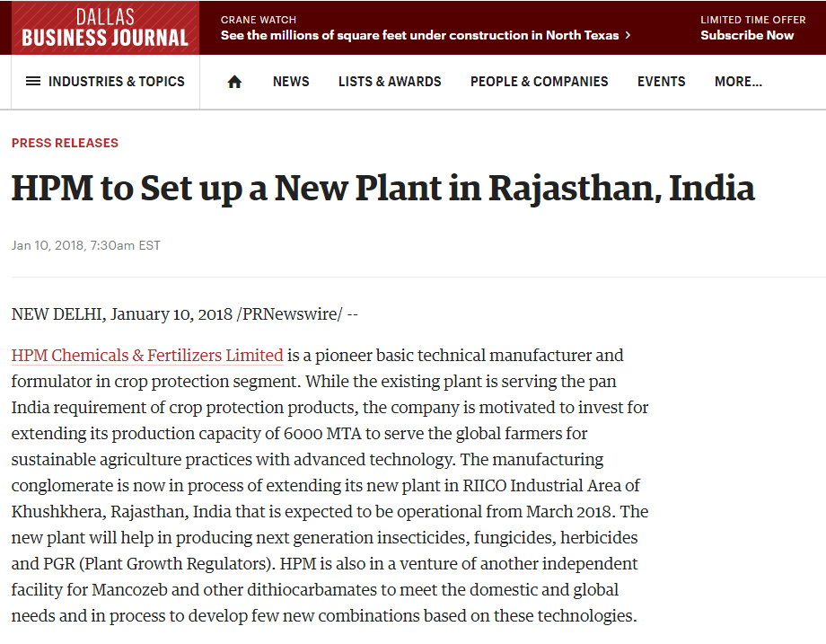The image size is (826, 644).
Task: Open the Crane Watch banner headline
Action: coord(419,35)
